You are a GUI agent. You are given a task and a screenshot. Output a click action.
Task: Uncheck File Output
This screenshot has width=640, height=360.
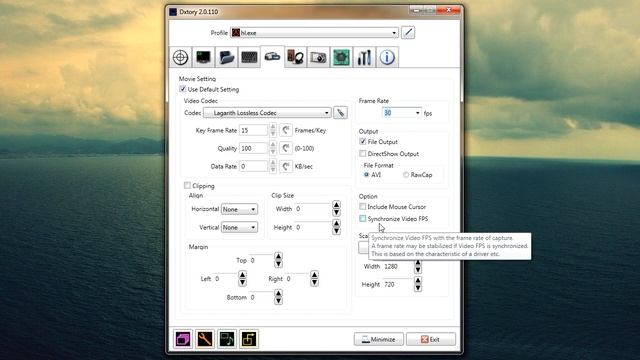(x=362, y=142)
